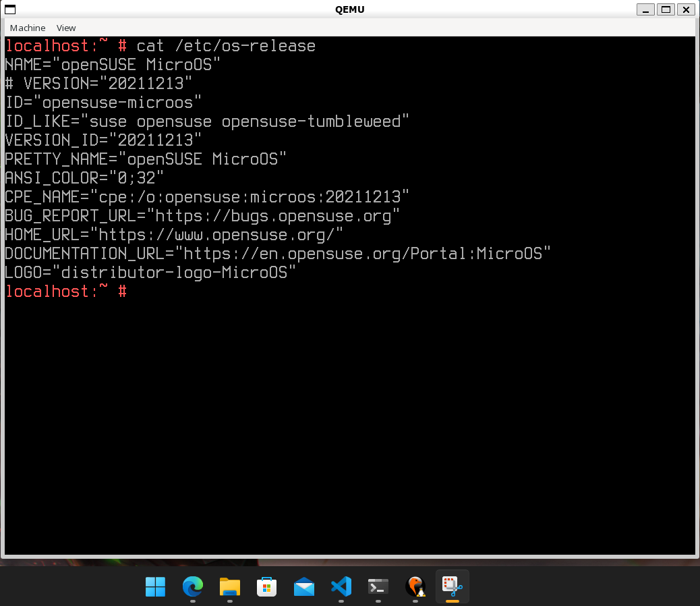Click the QEMU title bar text
Image resolution: width=700 pixels, height=606 pixels.
click(x=349, y=9)
